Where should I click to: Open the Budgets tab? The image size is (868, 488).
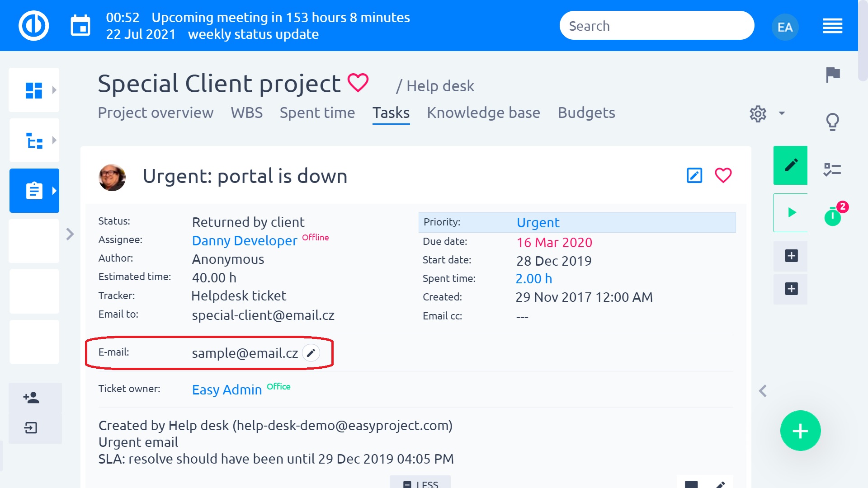[586, 113]
